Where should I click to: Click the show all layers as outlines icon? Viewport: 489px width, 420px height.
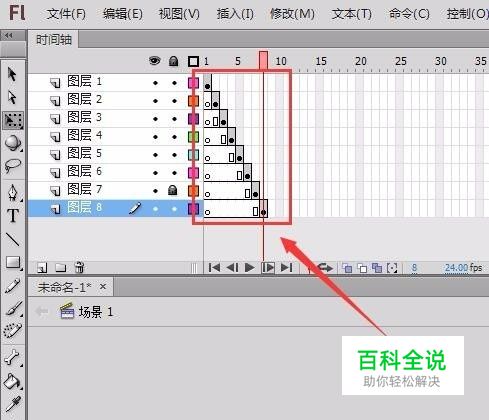click(x=193, y=61)
